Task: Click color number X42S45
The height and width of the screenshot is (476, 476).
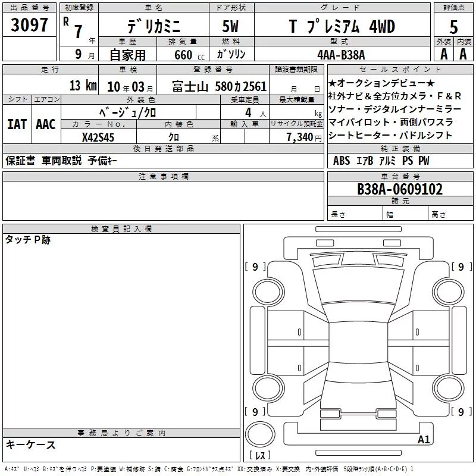Action: [x=98, y=137]
